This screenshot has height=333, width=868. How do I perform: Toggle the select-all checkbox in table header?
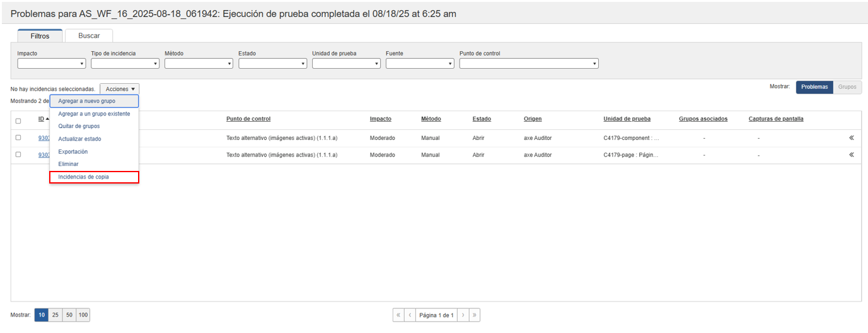18,121
